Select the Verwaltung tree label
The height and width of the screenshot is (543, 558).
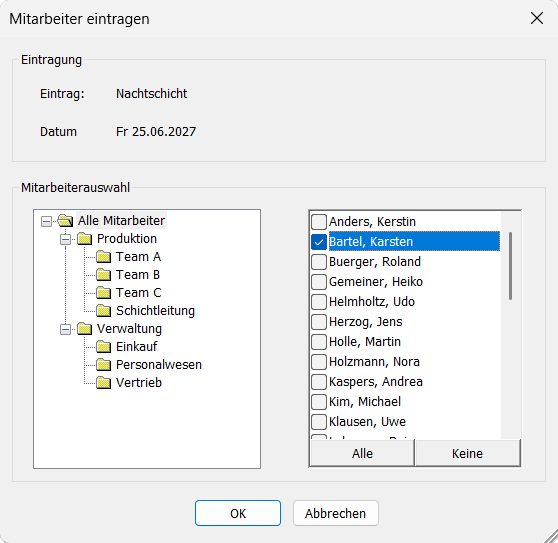(129, 329)
